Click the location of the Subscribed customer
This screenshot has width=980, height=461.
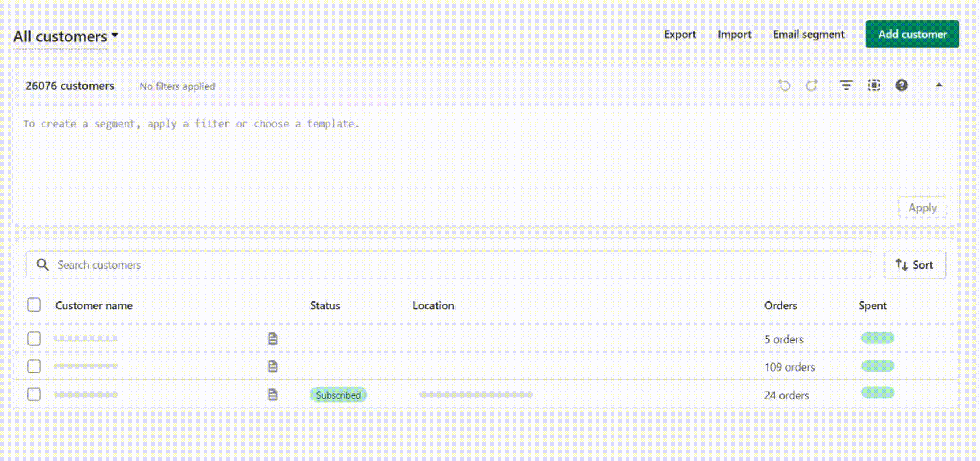[x=476, y=394]
